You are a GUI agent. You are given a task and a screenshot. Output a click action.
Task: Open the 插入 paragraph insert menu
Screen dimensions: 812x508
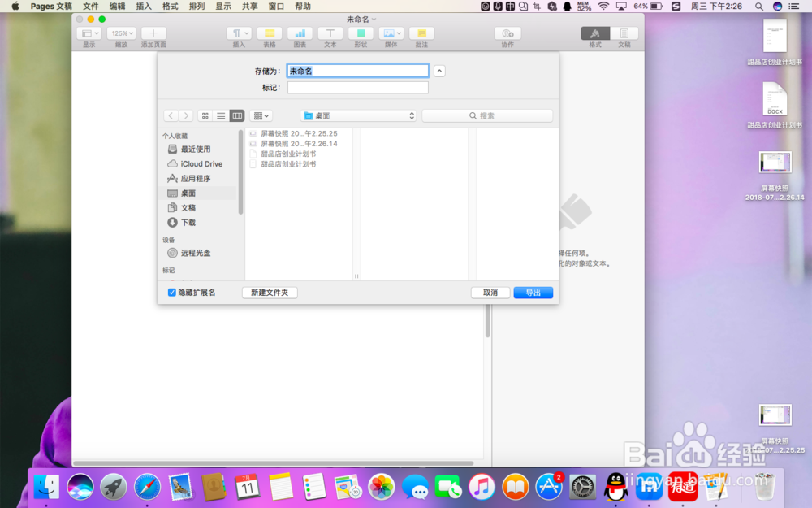(x=239, y=33)
